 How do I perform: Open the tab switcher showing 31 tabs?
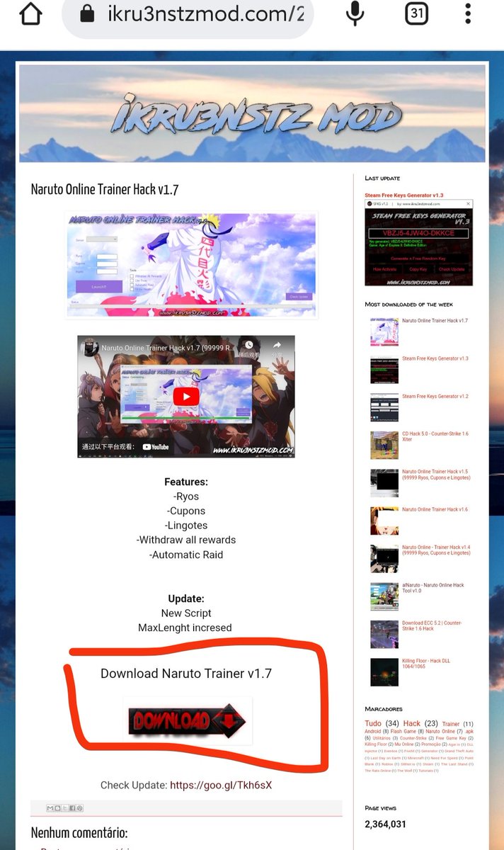coord(416,13)
